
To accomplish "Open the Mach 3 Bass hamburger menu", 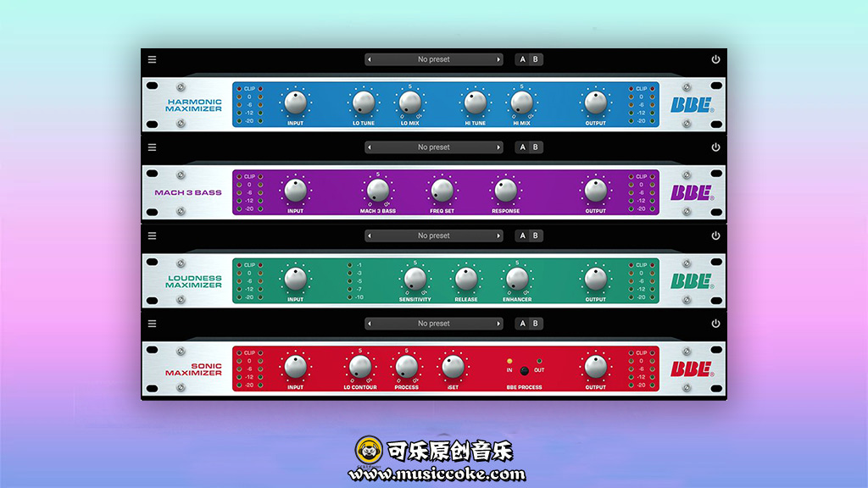I will pyautogui.click(x=152, y=147).
